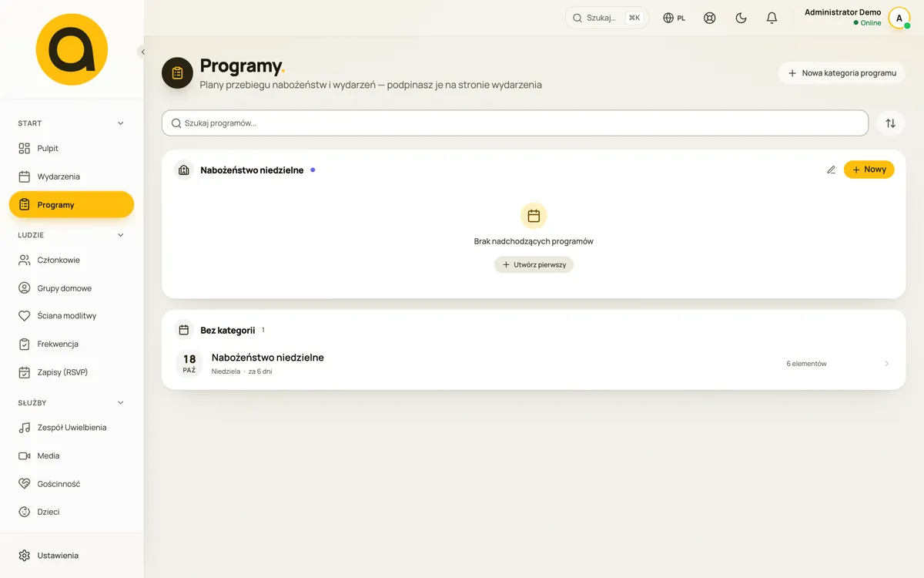This screenshot has width=924, height=578.
Task: Open Frekwencja from the sidebar
Action: coord(72,344)
